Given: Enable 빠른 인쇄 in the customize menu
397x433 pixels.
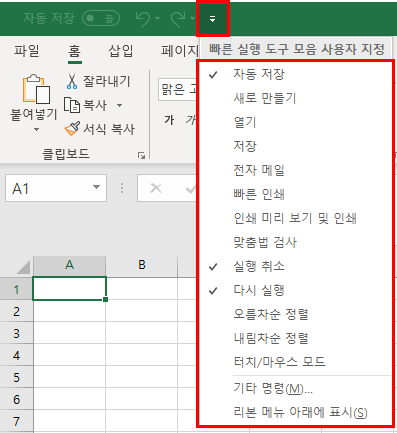Looking at the screenshot, I should (x=295, y=194).
